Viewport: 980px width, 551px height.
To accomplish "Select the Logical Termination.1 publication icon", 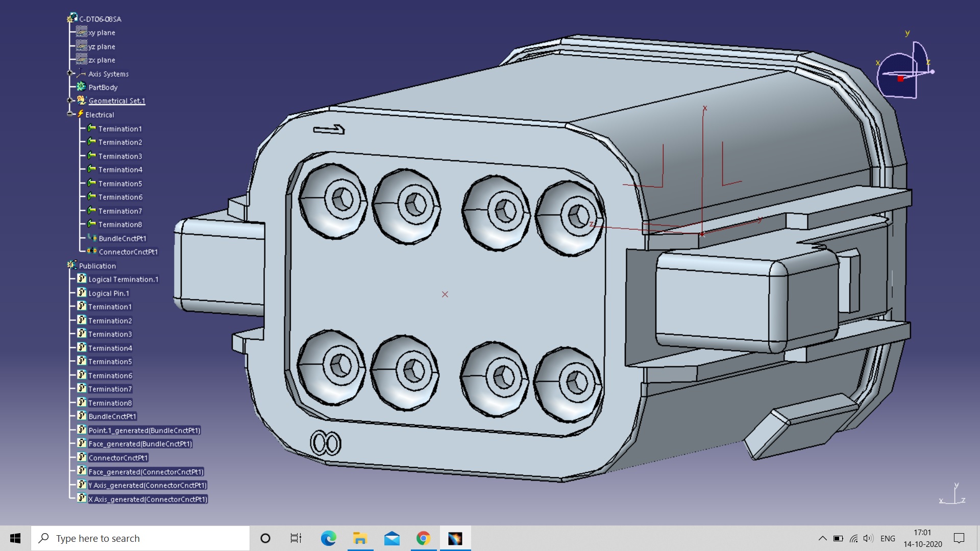I will [82, 279].
